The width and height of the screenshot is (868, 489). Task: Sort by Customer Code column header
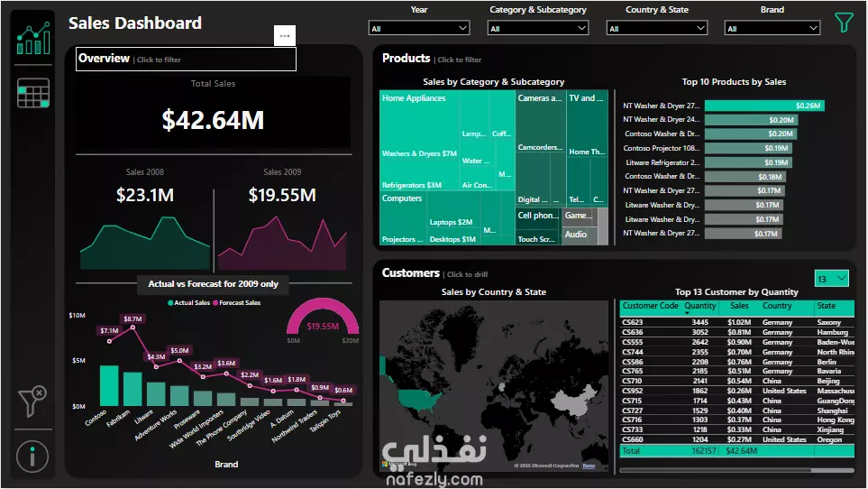coord(650,306)
